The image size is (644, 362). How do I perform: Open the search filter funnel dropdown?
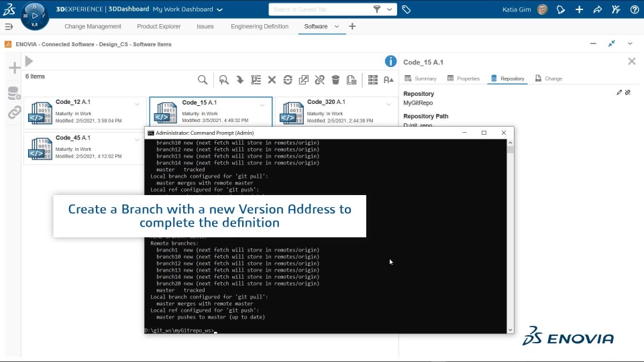376,9
